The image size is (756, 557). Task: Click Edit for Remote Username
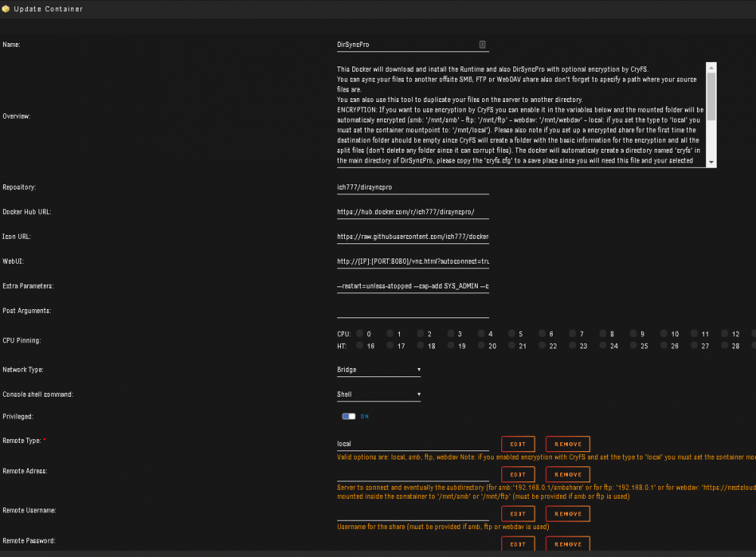518,514
